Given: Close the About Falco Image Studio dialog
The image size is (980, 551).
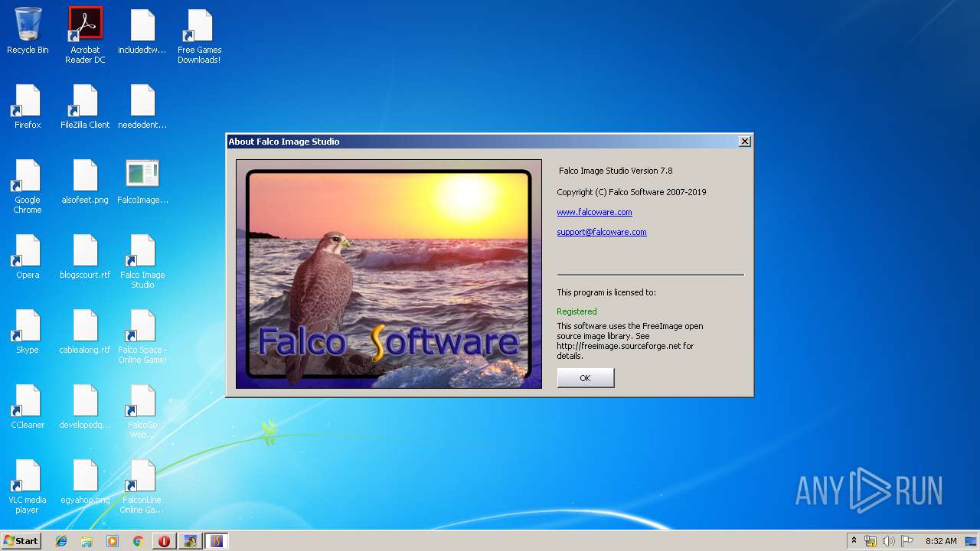Looking at the screenshot, I should coord(744,142).
